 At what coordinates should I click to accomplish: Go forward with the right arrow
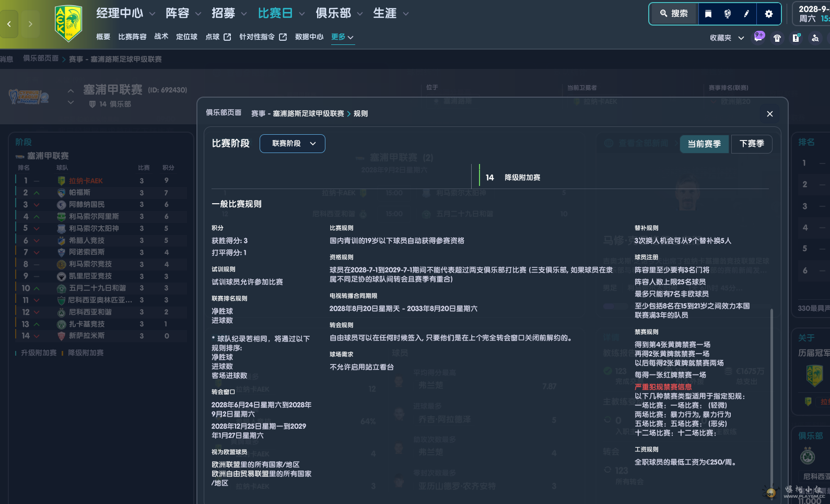coord(30,24)
